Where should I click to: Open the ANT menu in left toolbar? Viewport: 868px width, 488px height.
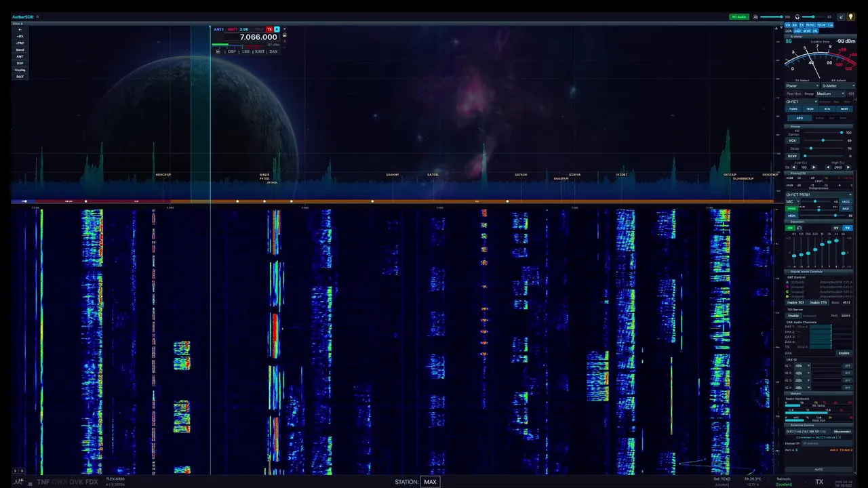[20, 57]
